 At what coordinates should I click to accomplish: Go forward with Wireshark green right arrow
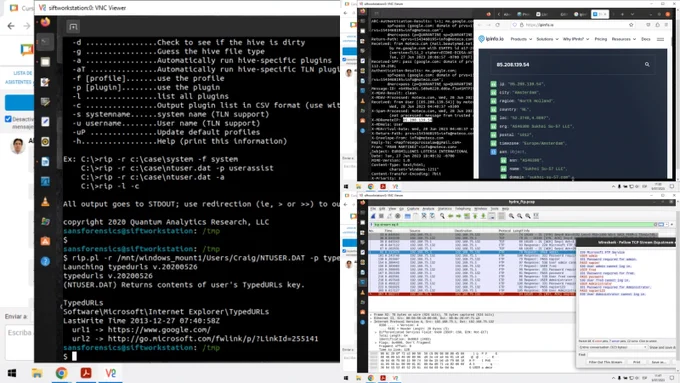(x=458, y=216)
